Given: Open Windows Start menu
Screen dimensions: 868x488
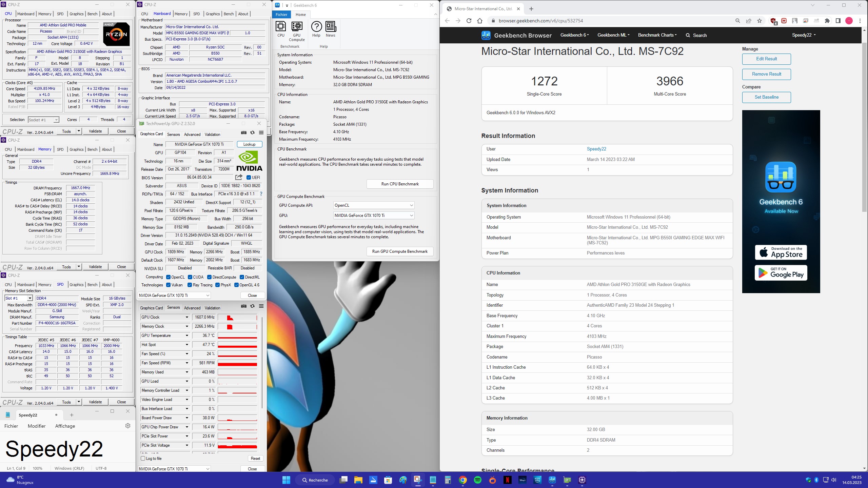Looking at the screenshot, I should (x=286, y=480).
